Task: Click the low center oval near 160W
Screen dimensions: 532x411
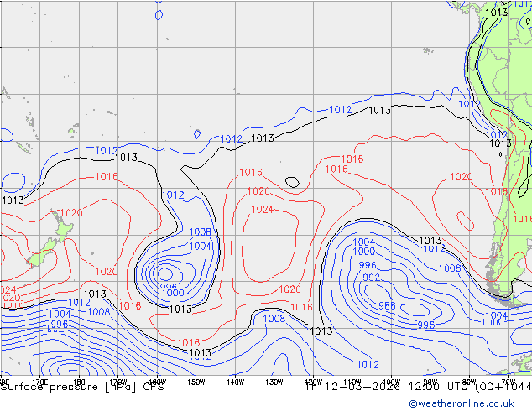Action: click(x=165, y=273)
